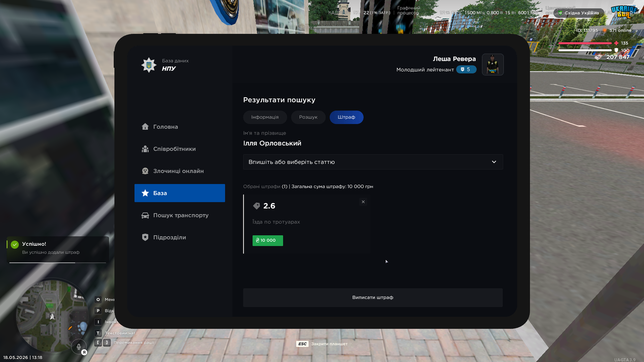This screenshot has height=362, width=644.
Task: Click the people icon beside Співробітники
Action: [145, 149]
